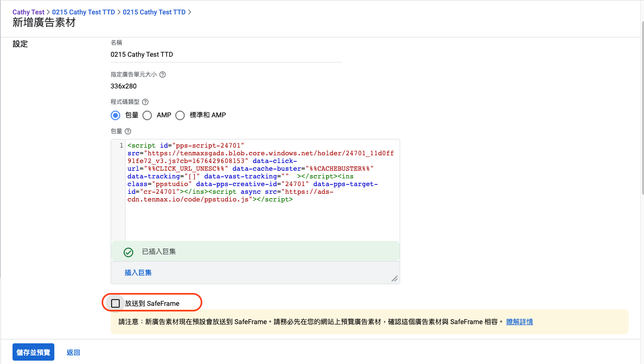Screen dimensions: 644x364
Task: Select the 標準和 AMP radio button
Action: click(x=180, y=115)
